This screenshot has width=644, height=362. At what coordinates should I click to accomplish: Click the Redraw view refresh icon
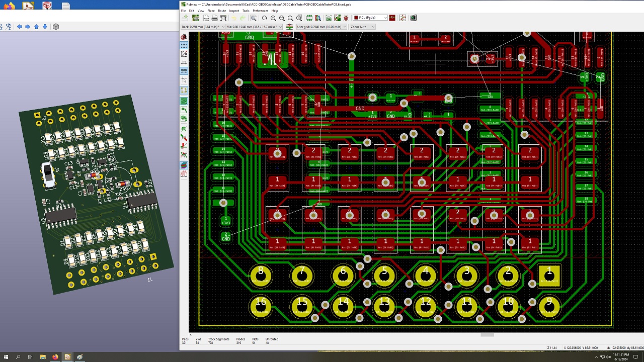click(x=265, y=18)
